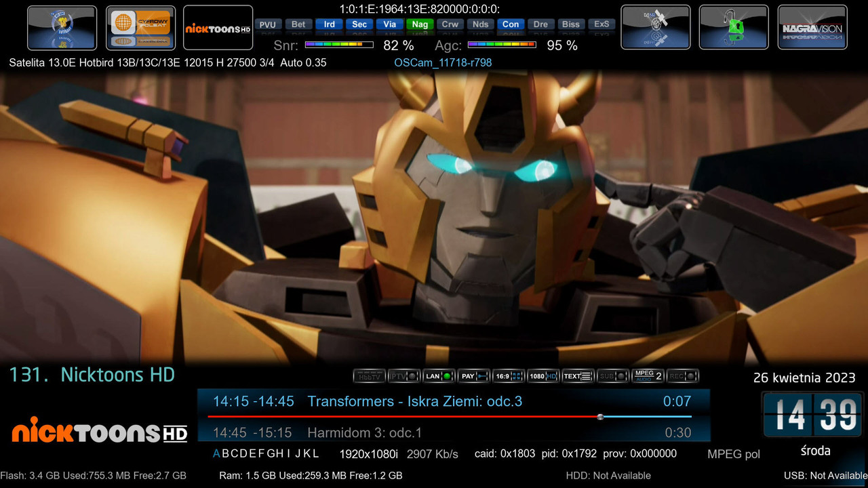This screenshot has height=488, width=868.
Task: Click the 14:15 -14:45 time range
Action: pyautogui.click(x=254, y=401)
